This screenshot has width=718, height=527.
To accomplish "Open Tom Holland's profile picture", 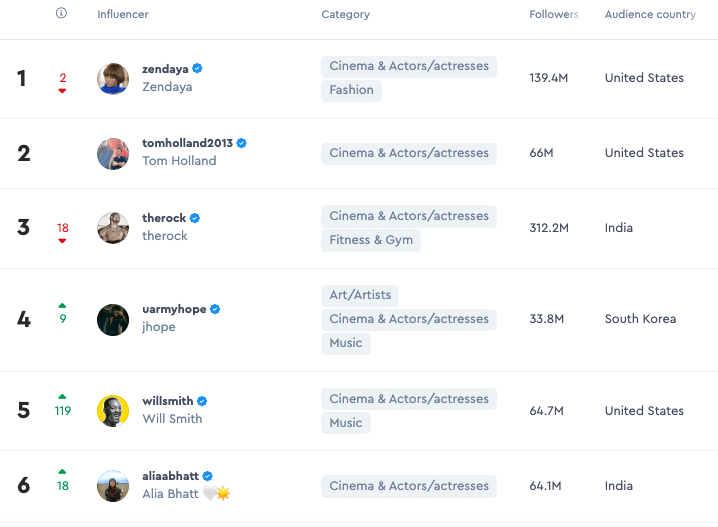I will [x=113, y=153].
